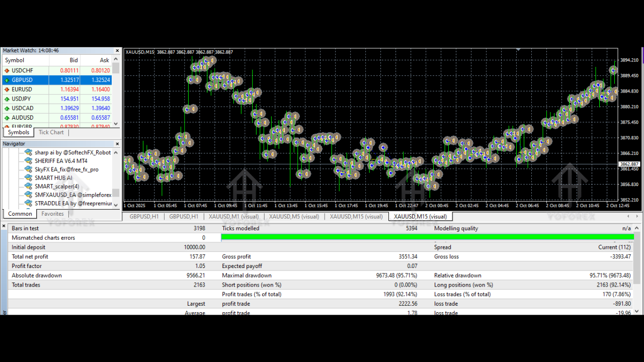Click the SHERIFF EA V6.4 MT4 expert icon

[x=28, y=161]
